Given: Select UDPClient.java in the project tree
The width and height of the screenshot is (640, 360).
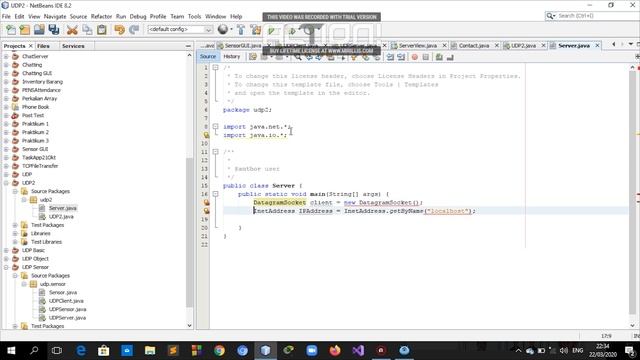Looking at the screenshot, I should pos(66,301).
